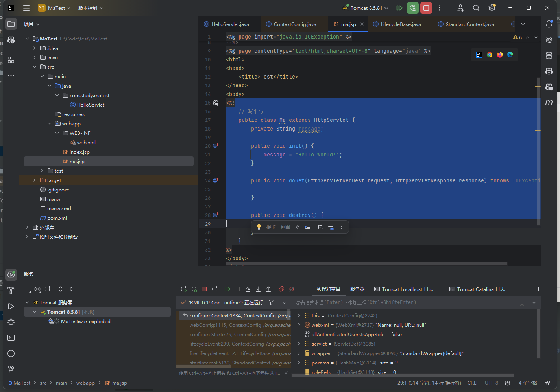Open the main hamburger menu

(x=26, y=8)
